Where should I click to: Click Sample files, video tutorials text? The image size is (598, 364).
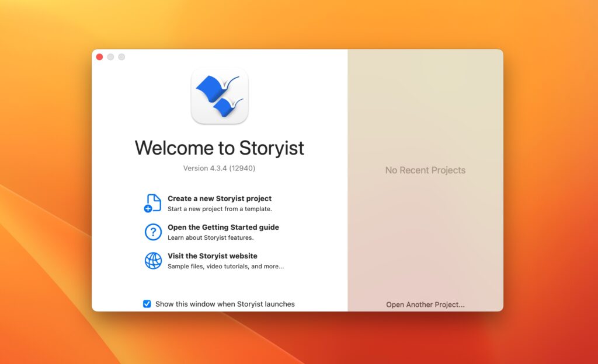coord(225,265)
